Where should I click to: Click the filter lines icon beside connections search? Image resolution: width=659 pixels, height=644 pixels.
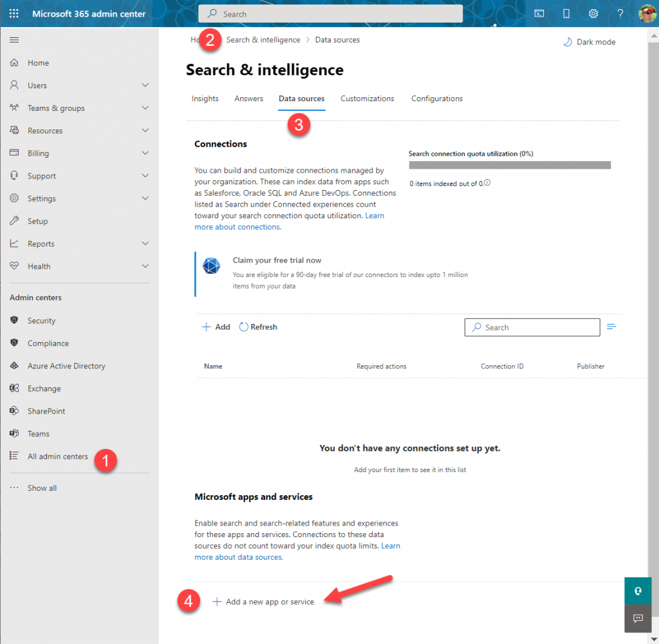pos(611,327)
